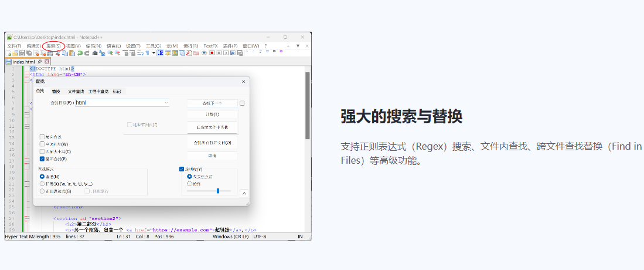644x270 pixels.
Task: Click the 查找下一个 button
Action: pyautogui.click(x=212, y=103)
